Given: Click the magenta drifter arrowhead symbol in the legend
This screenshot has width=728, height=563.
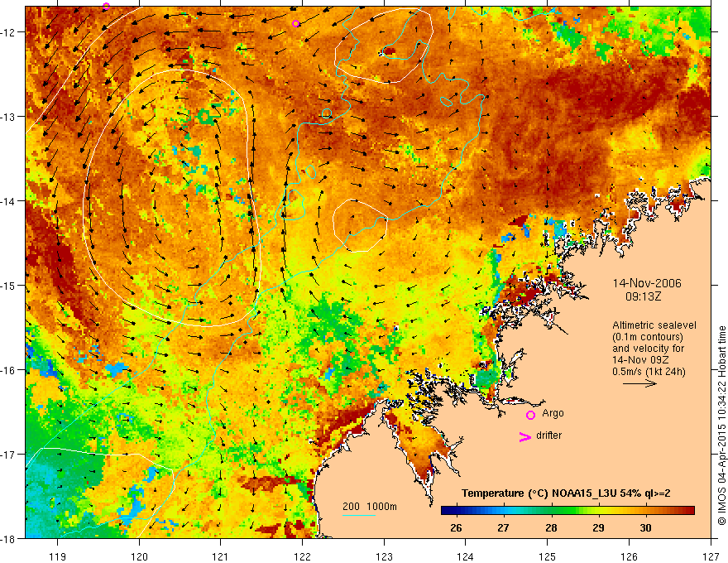Looking at the screenshot, I should pos(525,436).
